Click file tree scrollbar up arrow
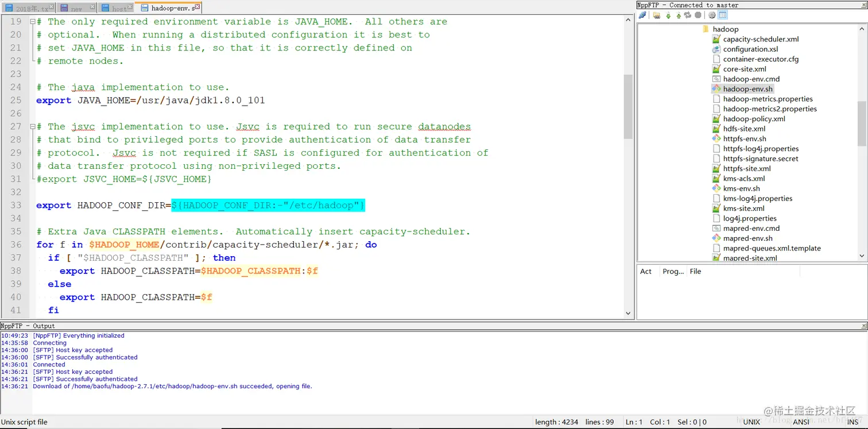868x429 pixels. pos(862,29)
